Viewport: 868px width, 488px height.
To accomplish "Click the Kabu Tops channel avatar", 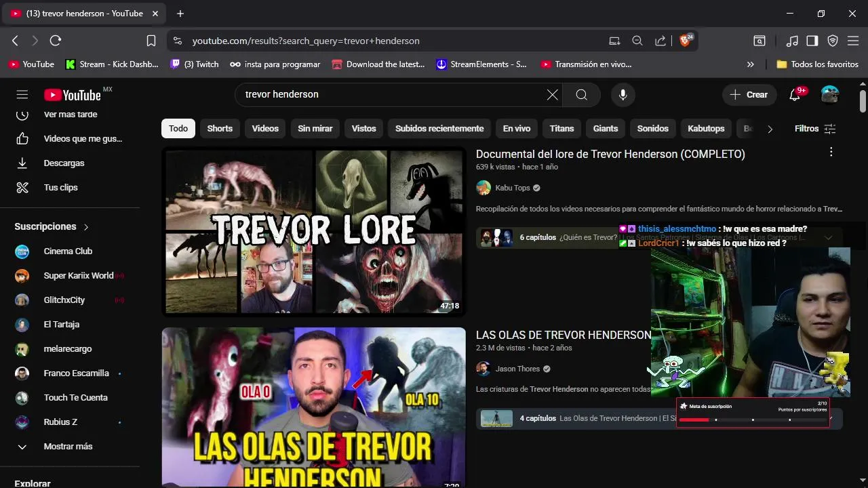I will point(484,188).
